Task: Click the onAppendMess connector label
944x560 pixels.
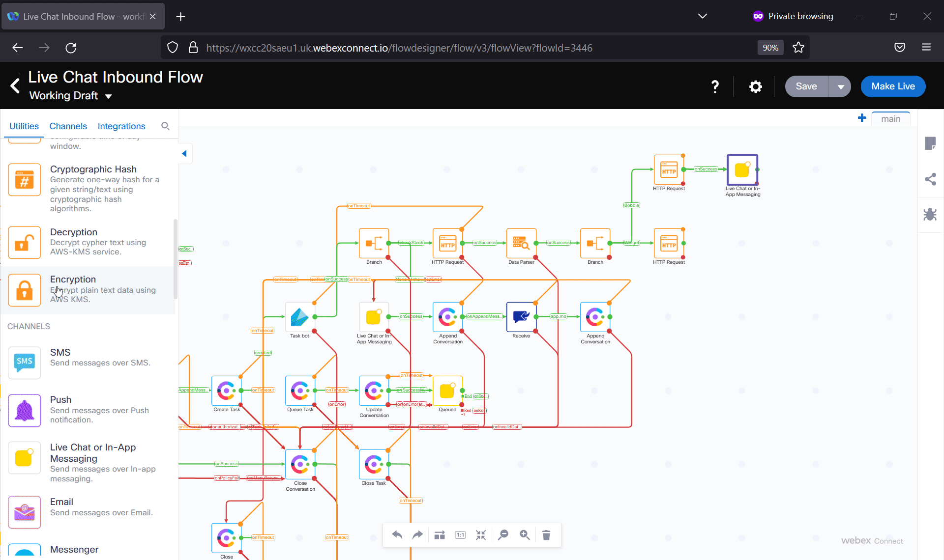Action: click(484, 316)
